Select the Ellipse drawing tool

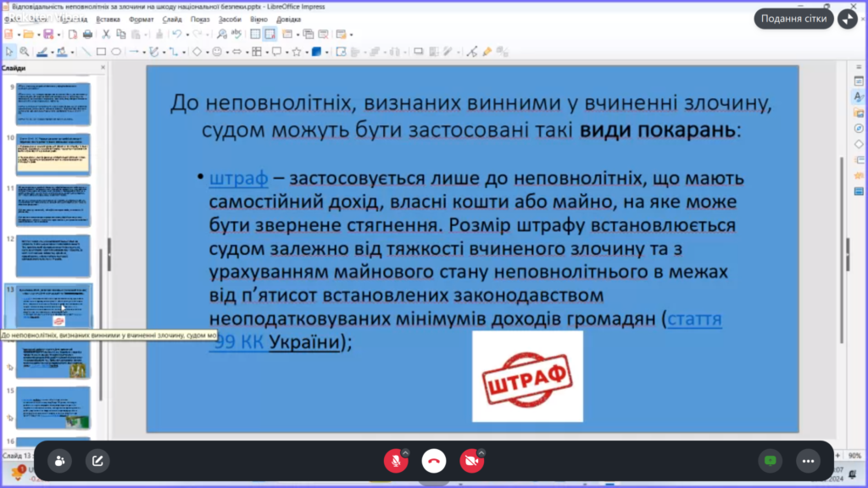click(x=116, y=51)
